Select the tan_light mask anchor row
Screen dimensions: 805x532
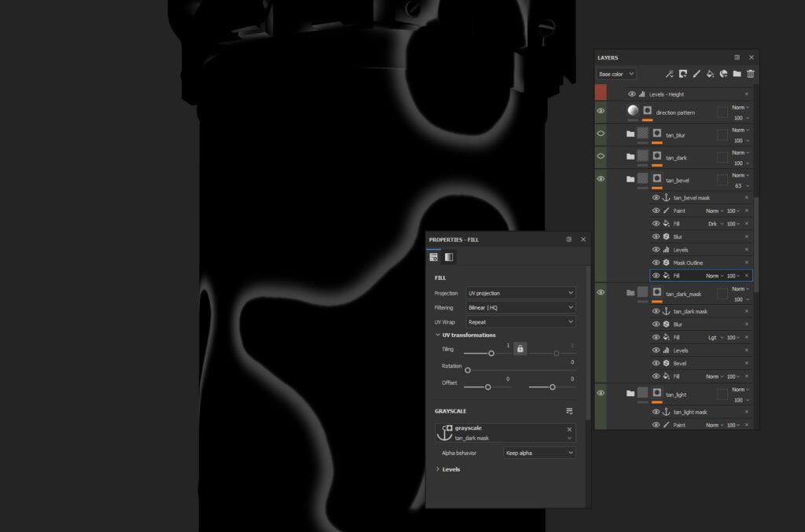pyautogui.click(x=700, y=412)
